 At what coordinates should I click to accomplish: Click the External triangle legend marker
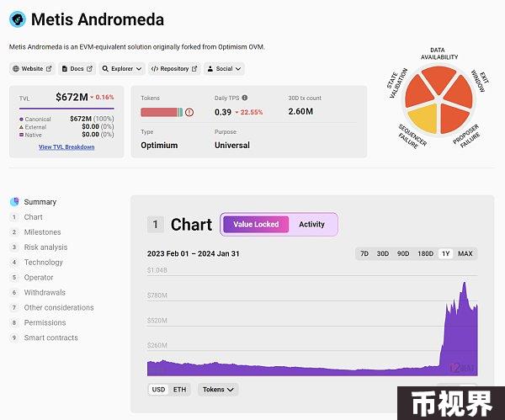coord(21,127)
